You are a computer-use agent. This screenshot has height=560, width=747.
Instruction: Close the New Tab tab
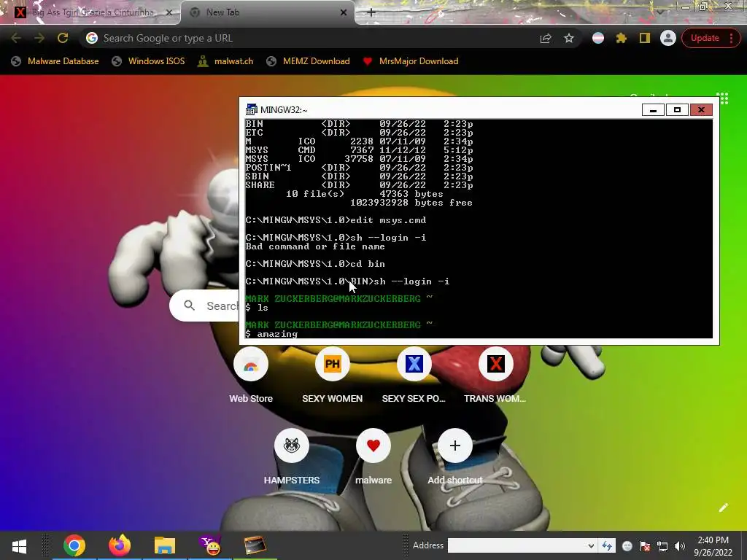tap(343, 12)
